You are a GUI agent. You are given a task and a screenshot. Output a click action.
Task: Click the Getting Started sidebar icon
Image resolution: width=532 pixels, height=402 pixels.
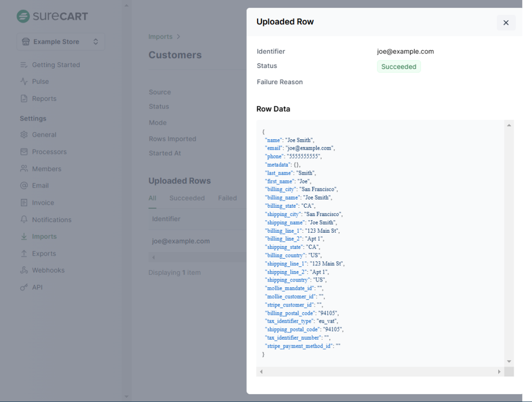tap(24, 65)
